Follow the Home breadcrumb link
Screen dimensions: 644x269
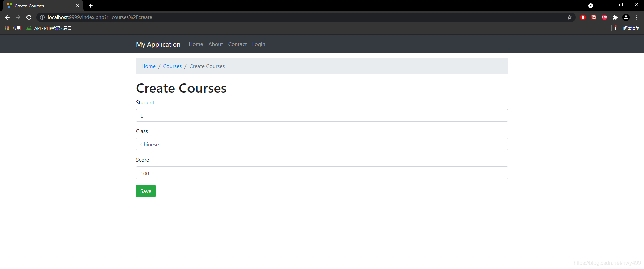click(148, 66)
